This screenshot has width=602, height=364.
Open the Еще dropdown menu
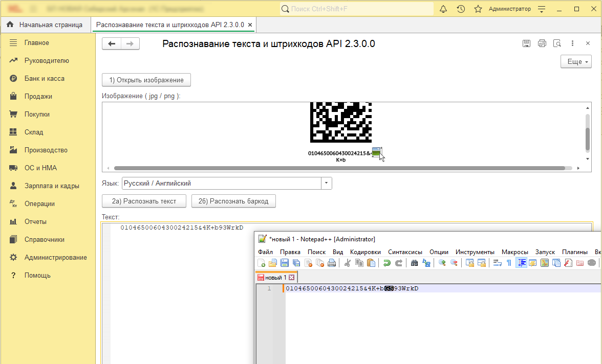pos(576,61)
